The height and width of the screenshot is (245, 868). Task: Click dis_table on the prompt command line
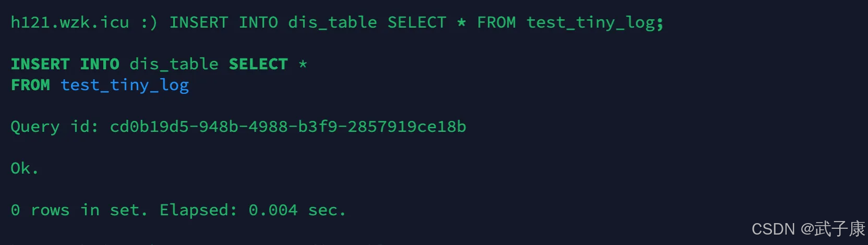(332, 22)
